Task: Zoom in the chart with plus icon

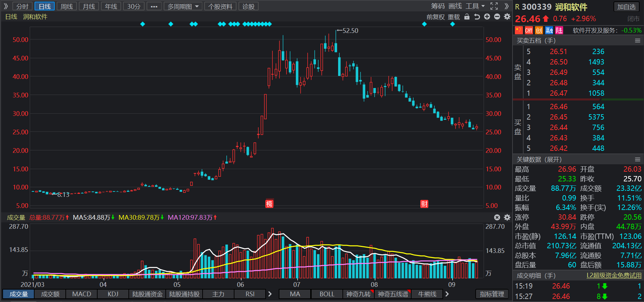Action: [x=487, y=17]
